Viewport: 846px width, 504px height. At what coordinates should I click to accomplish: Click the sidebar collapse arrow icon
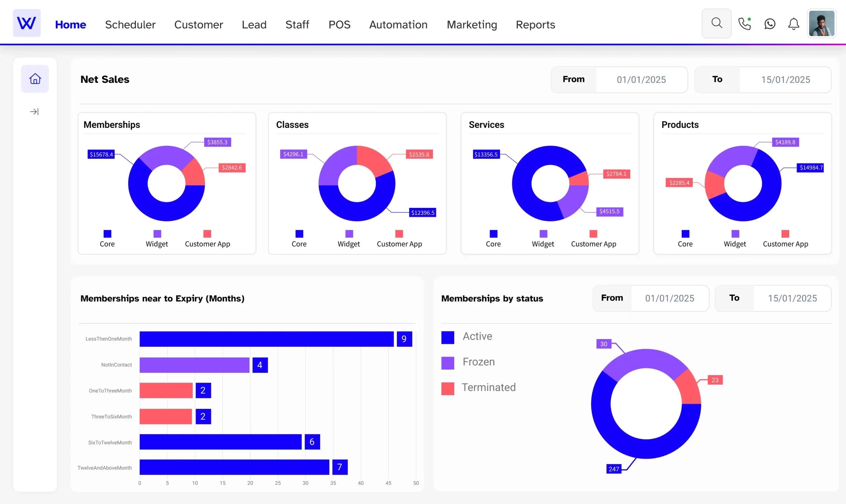pos(34,111)
